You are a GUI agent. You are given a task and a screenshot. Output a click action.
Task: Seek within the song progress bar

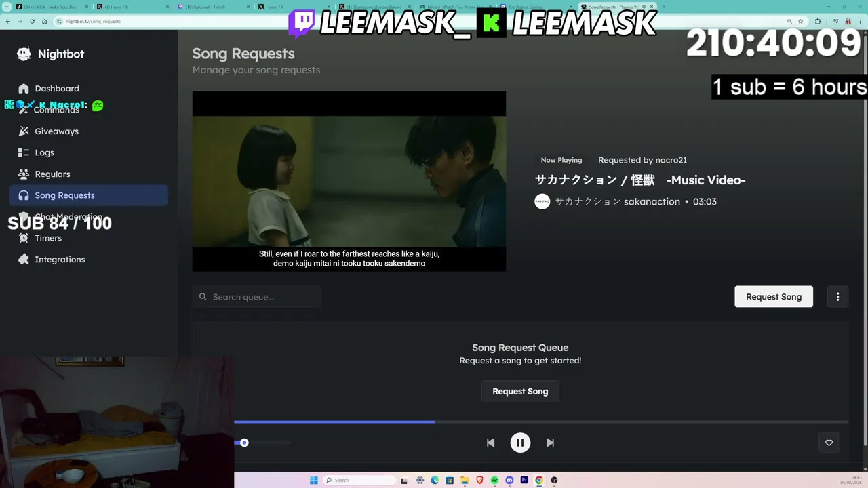click(541, 422)
